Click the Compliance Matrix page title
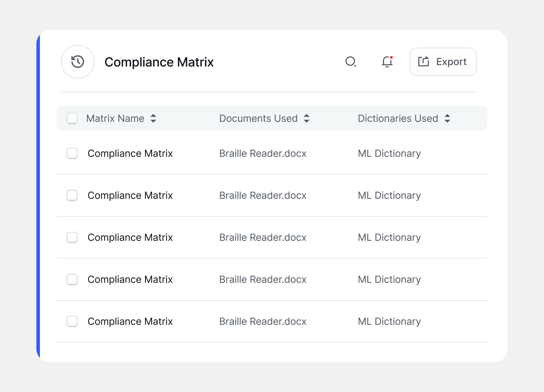The height and width of the screenshot is (392, 544). (159, 62)
